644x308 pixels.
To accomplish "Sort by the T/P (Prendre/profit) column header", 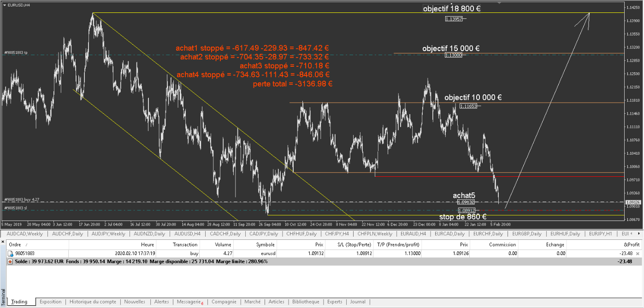I will coord(398,245).
